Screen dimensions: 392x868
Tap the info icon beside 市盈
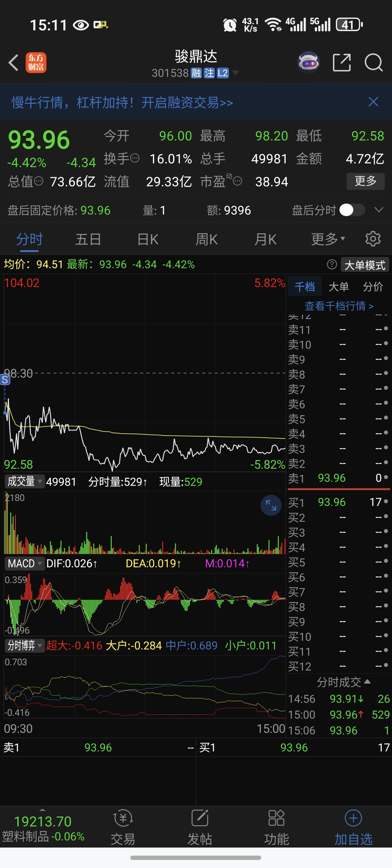[x=238, y=182]
